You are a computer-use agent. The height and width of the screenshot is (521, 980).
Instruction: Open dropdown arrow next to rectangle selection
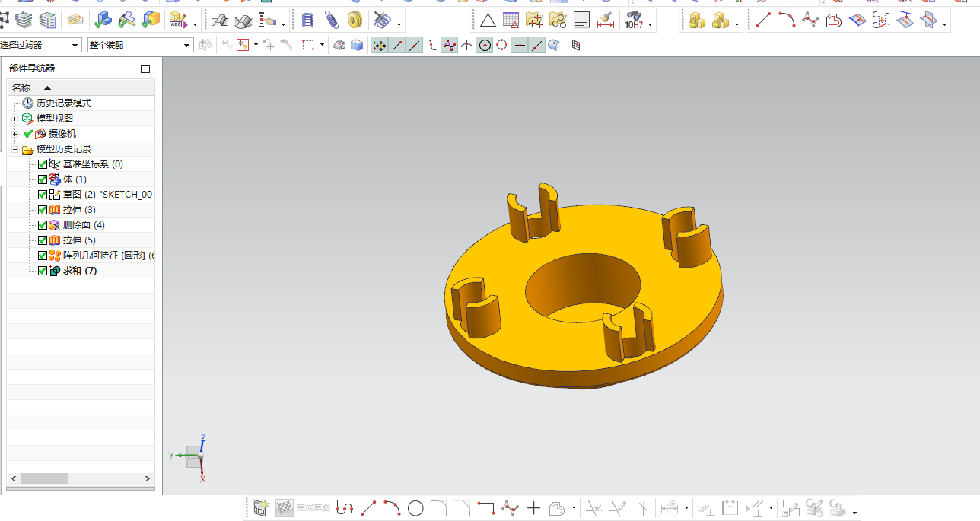[x=322, y=46]
